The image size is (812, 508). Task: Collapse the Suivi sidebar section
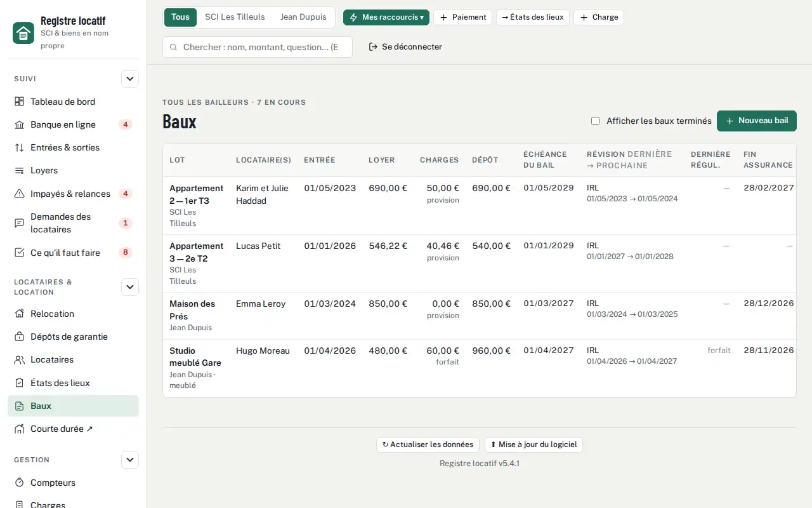[x=130, y=79]
